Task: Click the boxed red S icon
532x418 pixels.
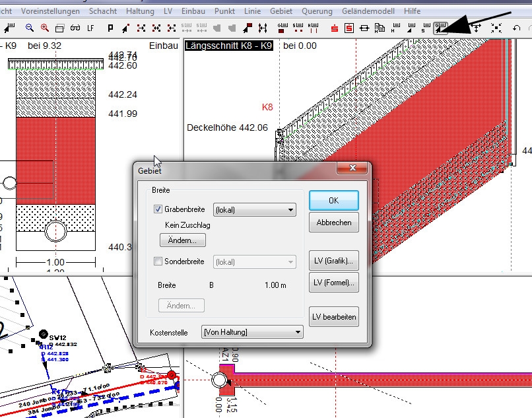Action: (x=349, y=28)
